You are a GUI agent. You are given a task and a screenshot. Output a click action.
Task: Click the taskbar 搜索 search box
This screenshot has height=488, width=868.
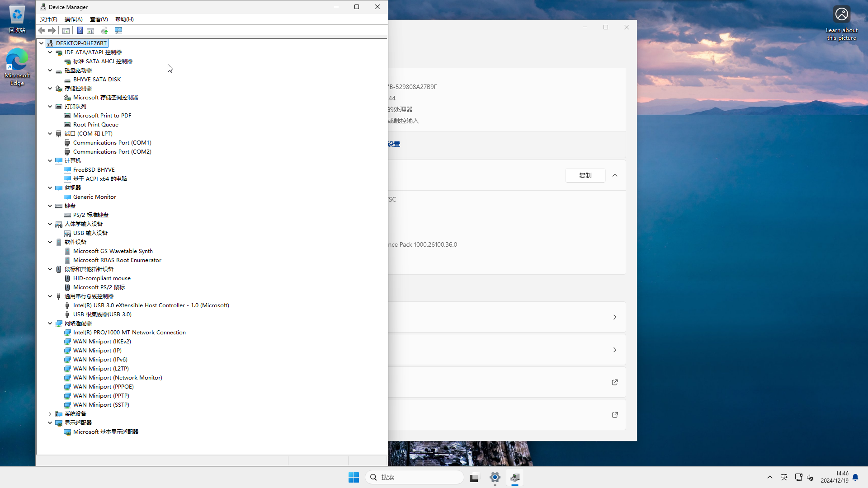click(x=415, y=477)
